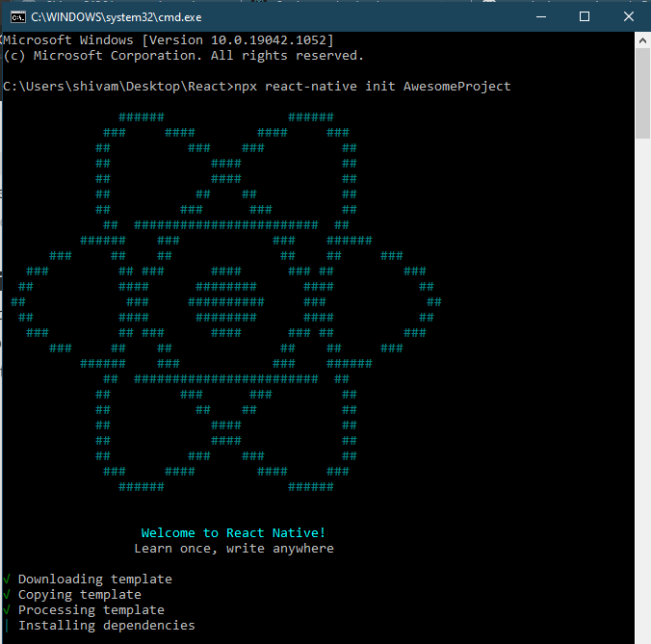
Task: Maximize the cmd.exe window
Action: (x=585, y=16)
